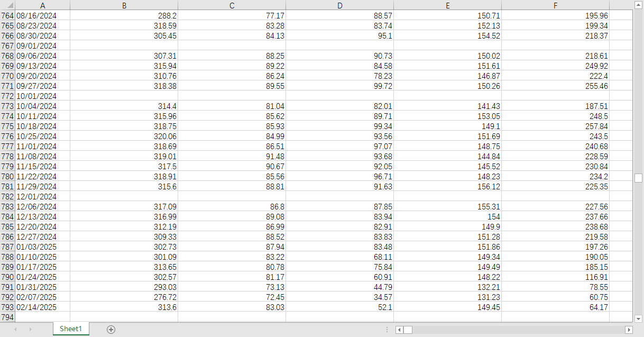644x337 pixels.
Task: Select column A header
Action: tap(42, 5)
